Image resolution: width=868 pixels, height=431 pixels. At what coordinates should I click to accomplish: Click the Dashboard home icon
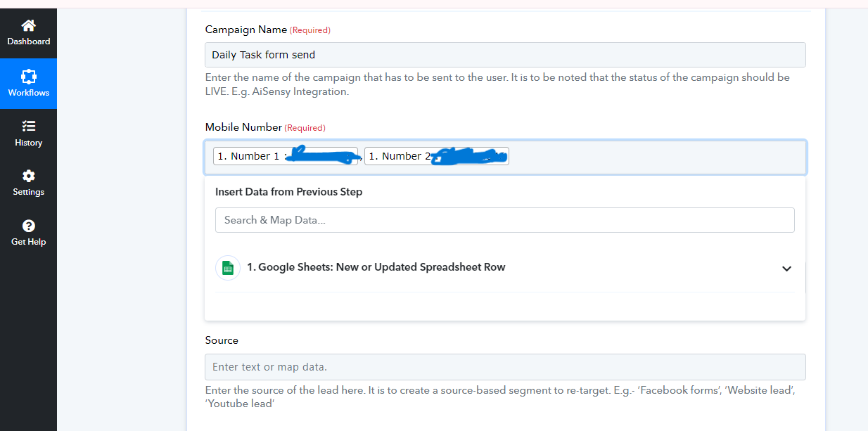coord(28,26)
